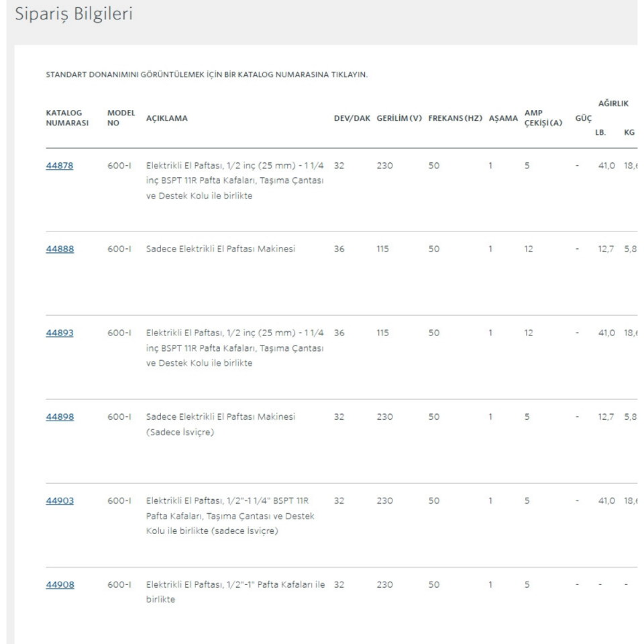
Task: Open the 44903 catalog link
Action: [59, 500]
